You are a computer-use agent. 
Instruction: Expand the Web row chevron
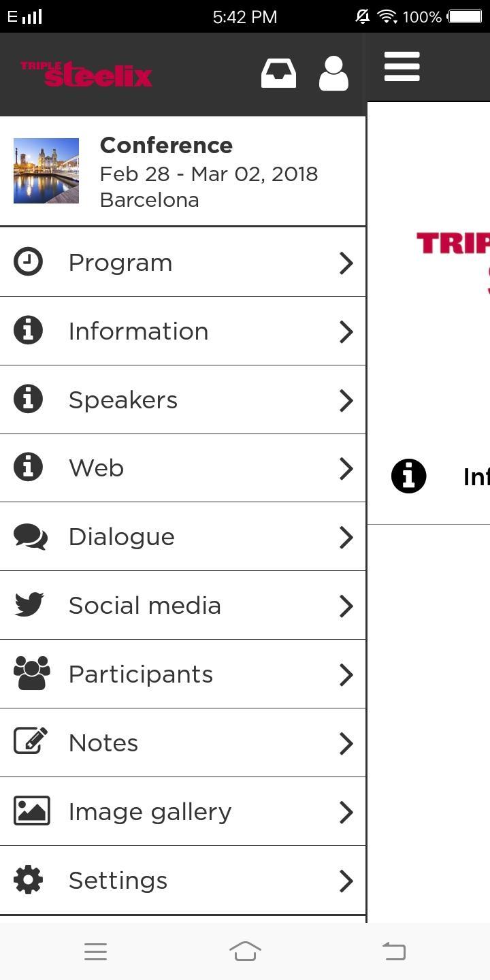click(x=346, y=468)
